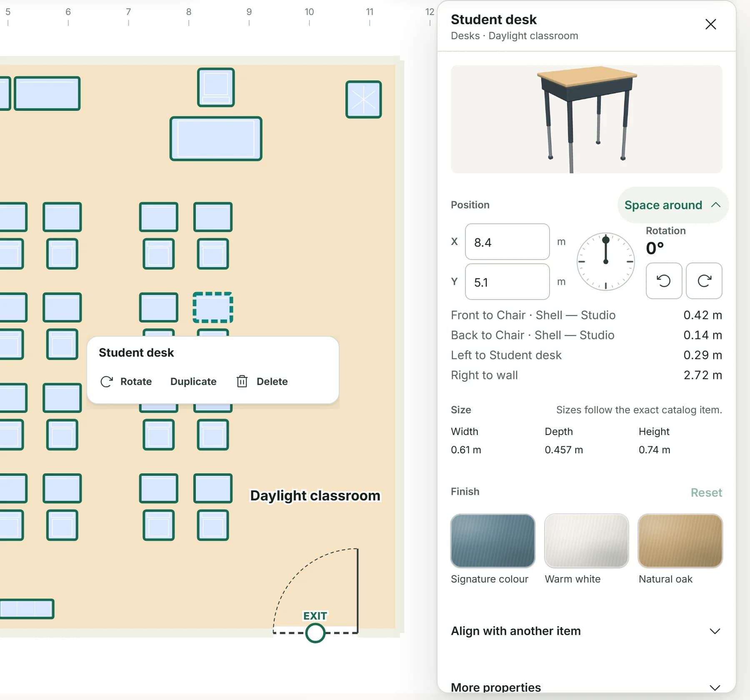Click the Y position input field

[507, 282]
